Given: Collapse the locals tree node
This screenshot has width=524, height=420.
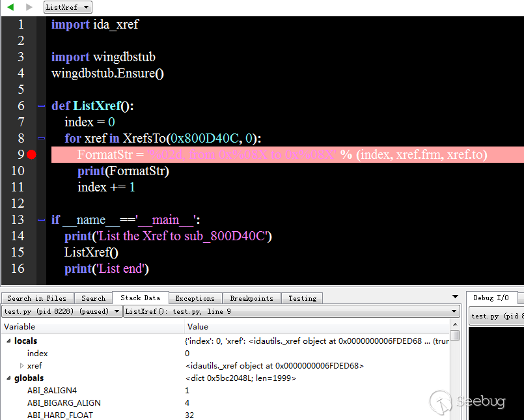Looking at the screenshot, I should pyautogui.click(x=8, y=341).
